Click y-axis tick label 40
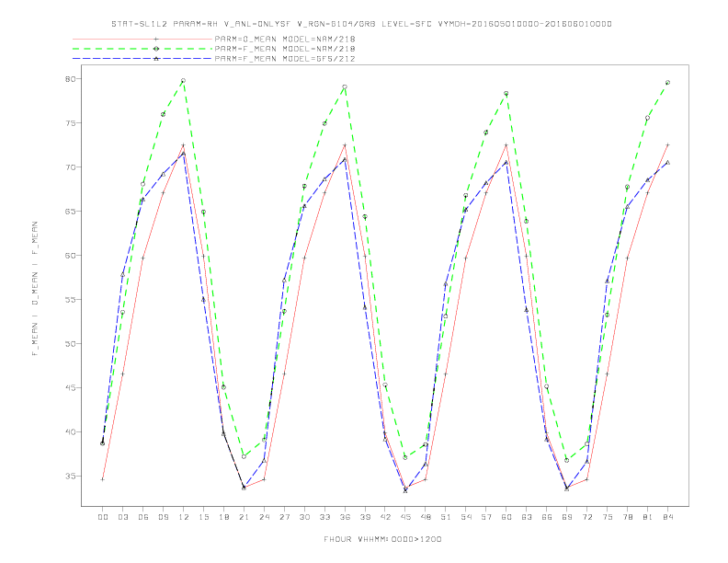Image resolution: width=728 pixels, height=563 pixels. (70, 432)
